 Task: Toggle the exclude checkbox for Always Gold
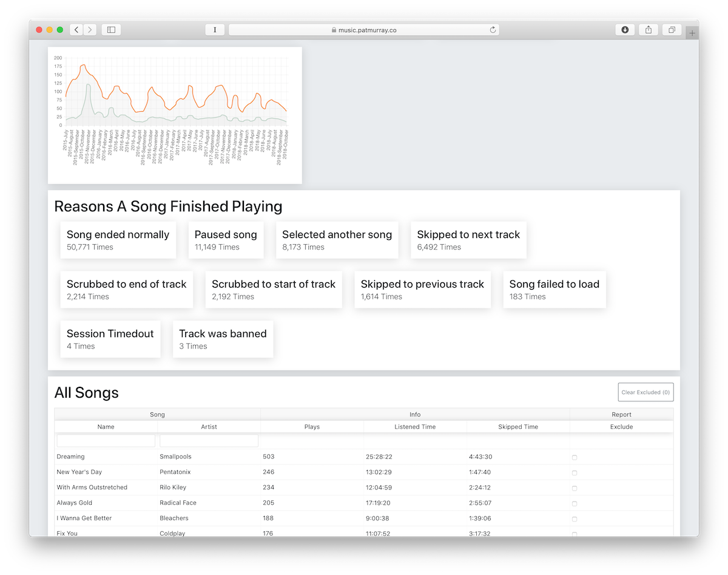[573, 503]
